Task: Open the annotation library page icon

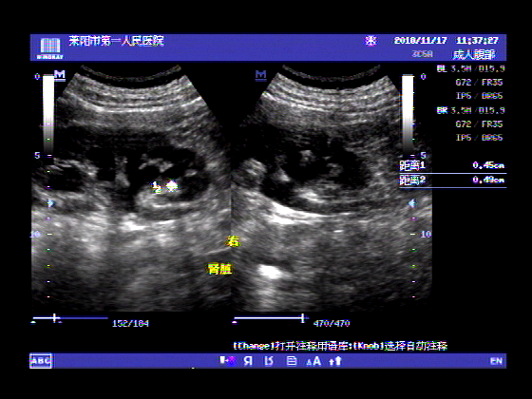Action: [292, 361]
